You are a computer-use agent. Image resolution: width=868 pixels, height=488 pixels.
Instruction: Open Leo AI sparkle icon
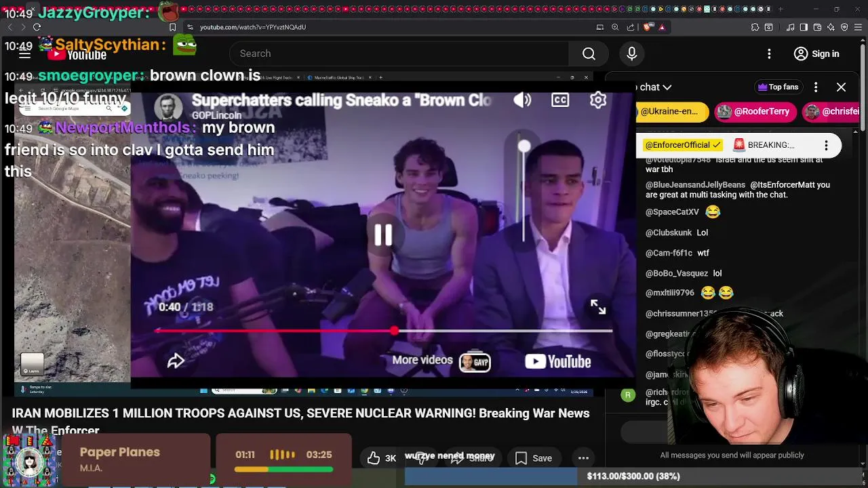click(831, 27)
